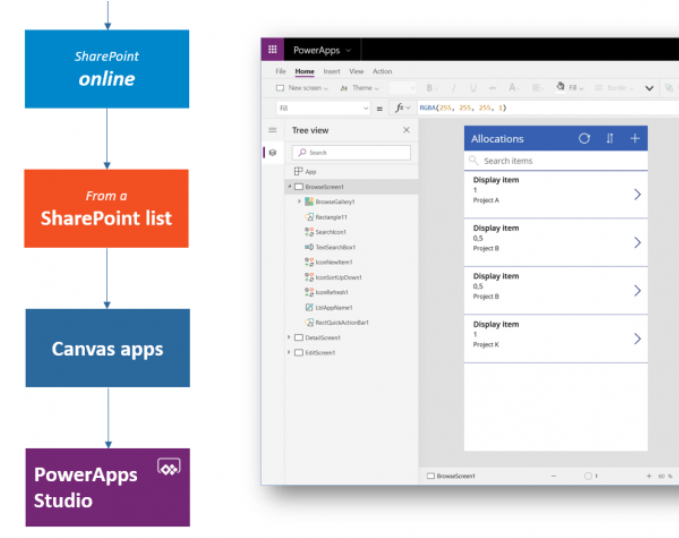
Task: Close the Tree view panel
Action: [x=406, y=130]
